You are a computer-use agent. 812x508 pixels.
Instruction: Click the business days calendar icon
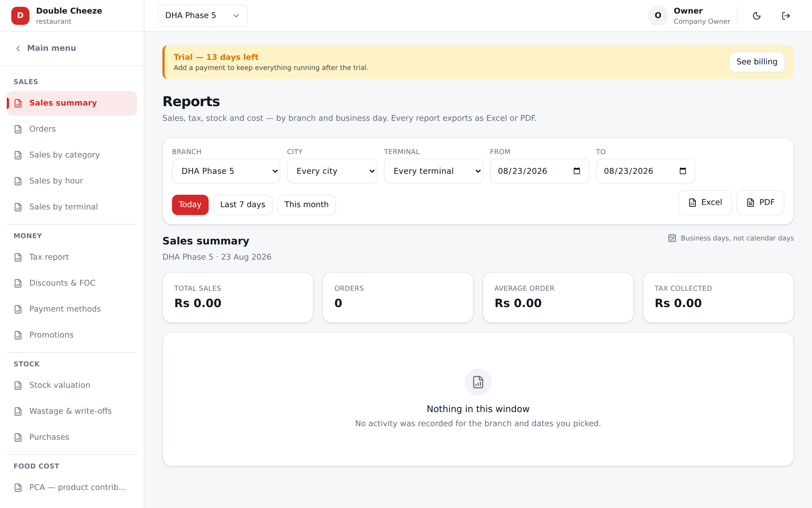tap(672, 238)
